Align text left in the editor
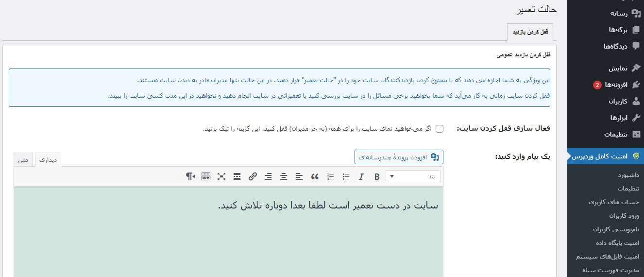Screen dimensions: 644x277 coord(299,176)
